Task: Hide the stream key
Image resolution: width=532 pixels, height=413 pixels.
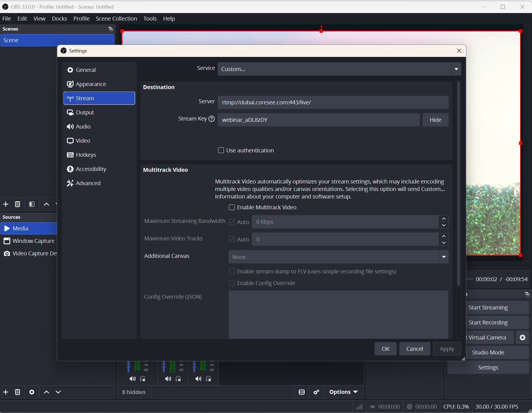Action: 435,120
